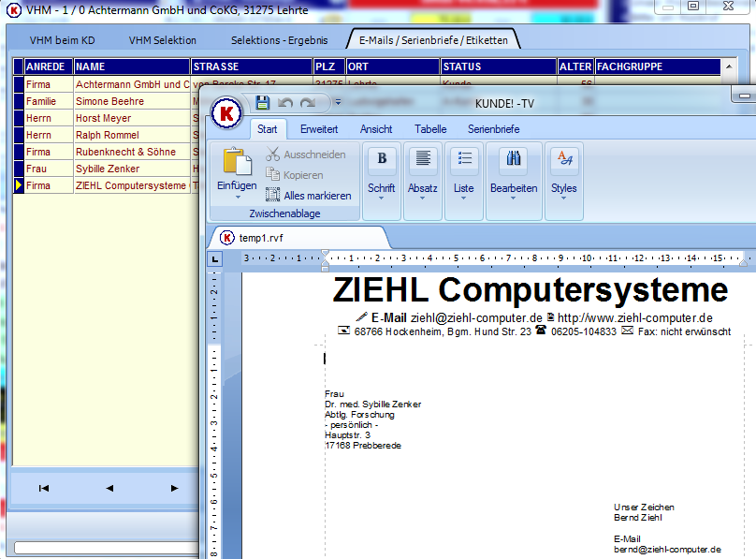Click the Kopieren command
This screenshot has width=756, height=559.
(x=295, y=175)
